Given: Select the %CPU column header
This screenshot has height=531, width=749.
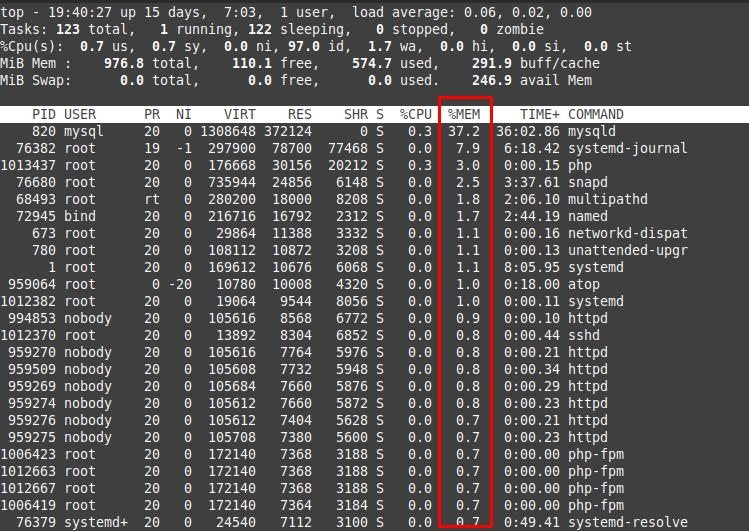Looking at the screenshot, I should [416, 114].
